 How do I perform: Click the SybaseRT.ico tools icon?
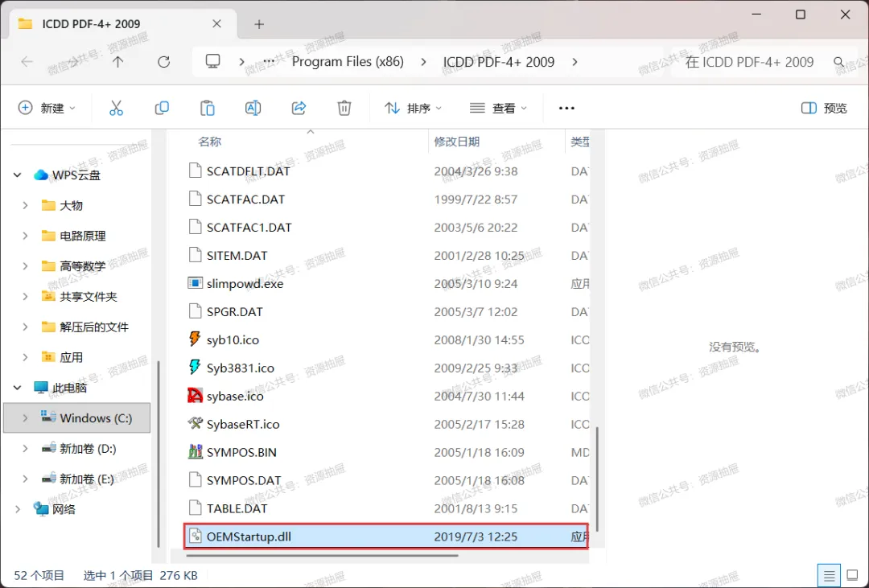click(x=195, y=424)
